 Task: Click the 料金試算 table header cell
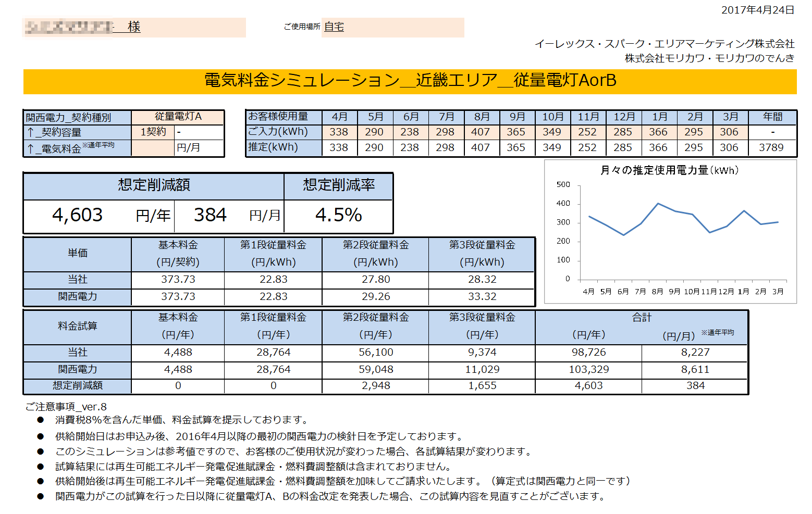(x=78, y=327)
